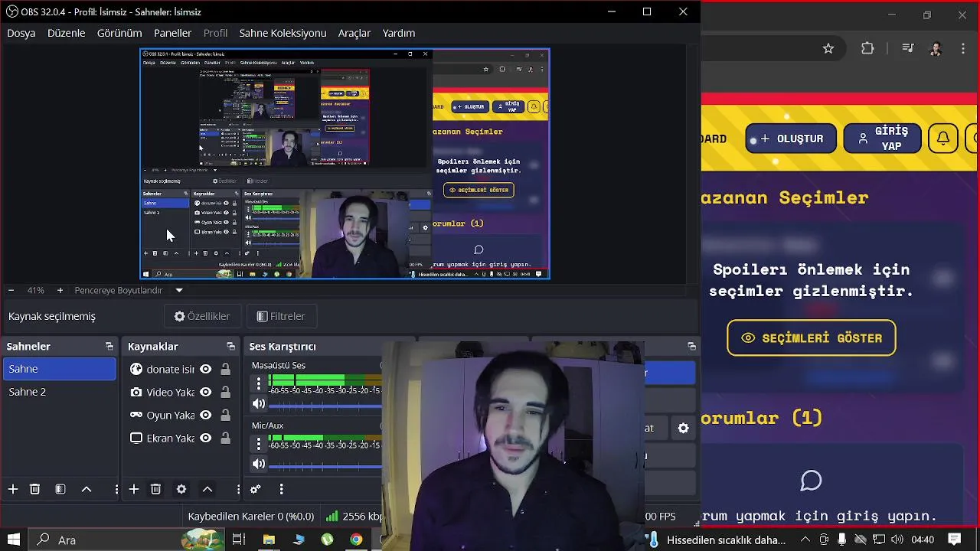Screen dimensions: 980x551
Task: Click GİRİŞ YAP on the website
Action: (x=882, y=139)
